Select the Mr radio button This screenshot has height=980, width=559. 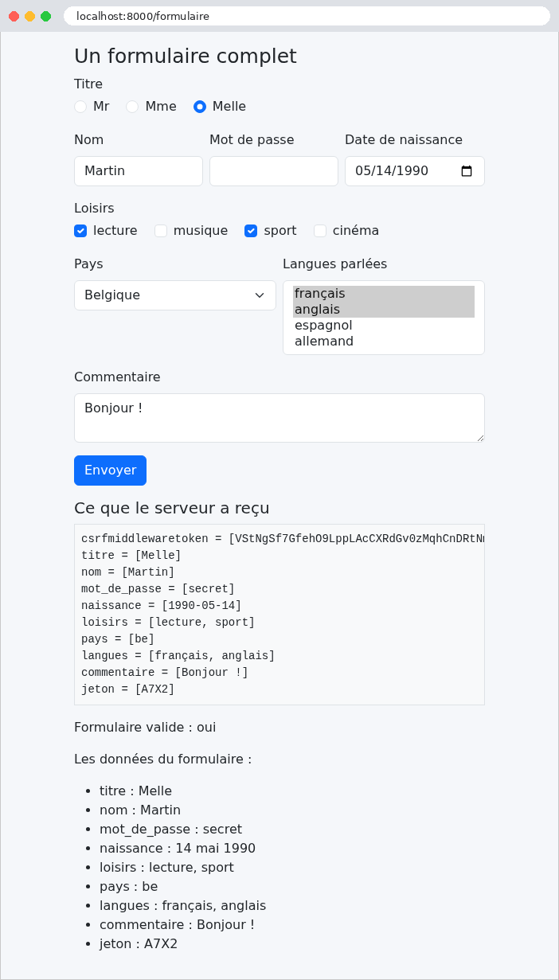pos(80,107)
